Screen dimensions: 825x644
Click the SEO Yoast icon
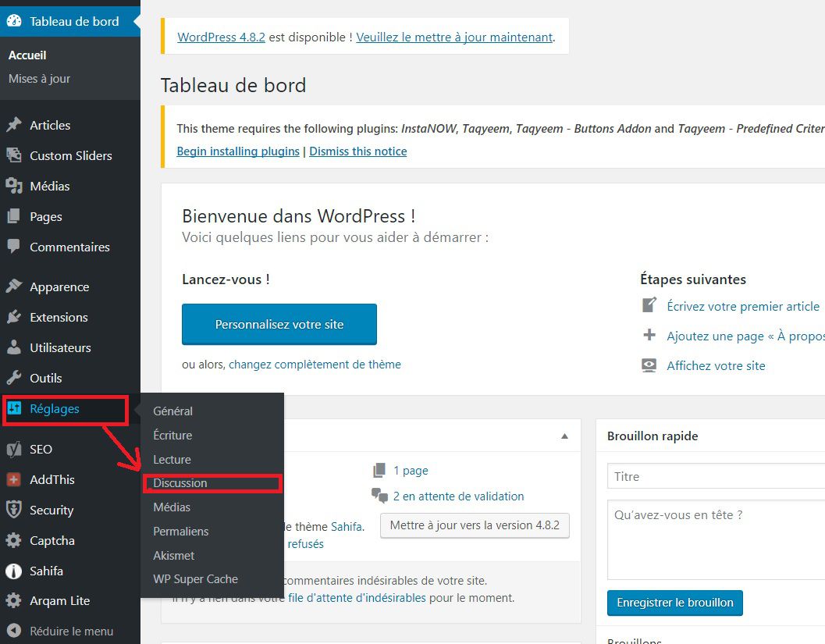[14, 449]
